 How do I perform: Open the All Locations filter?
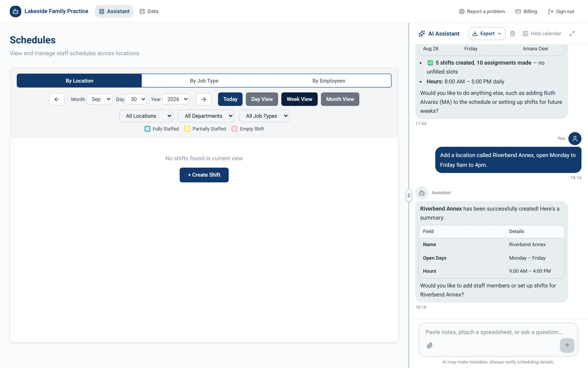point(146,116)
